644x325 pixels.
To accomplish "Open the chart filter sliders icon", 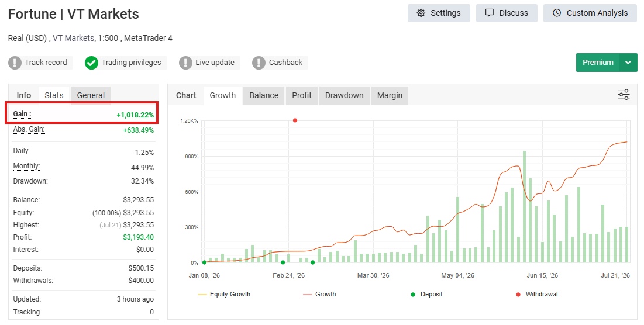I will 624,94.
